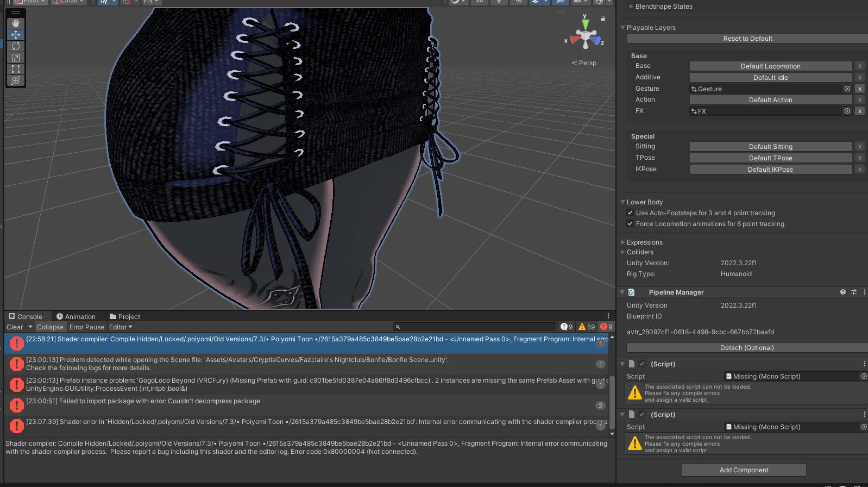This screenshot has width=868, height=487.
Task: Collapse the Lower Body section
Action: [623, 202]
